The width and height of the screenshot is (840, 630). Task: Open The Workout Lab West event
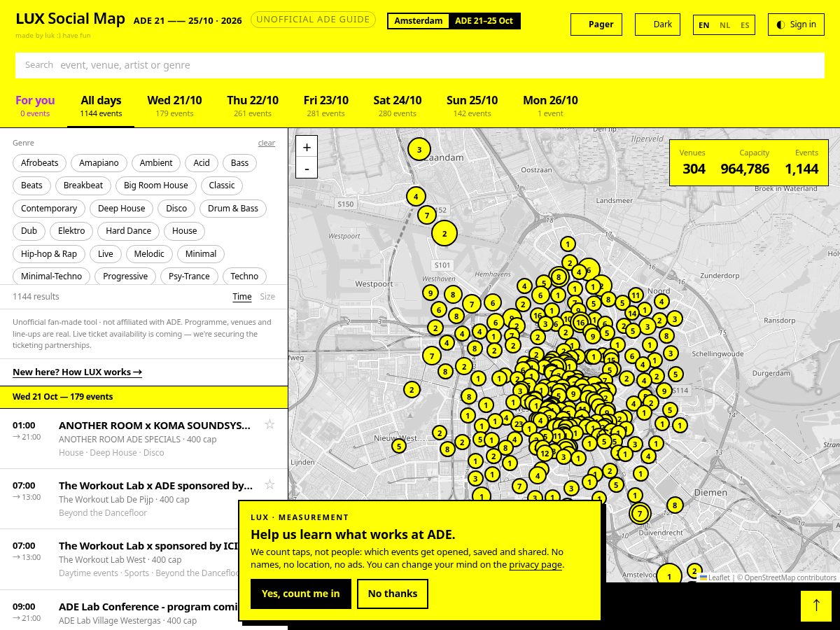point(143,559)
